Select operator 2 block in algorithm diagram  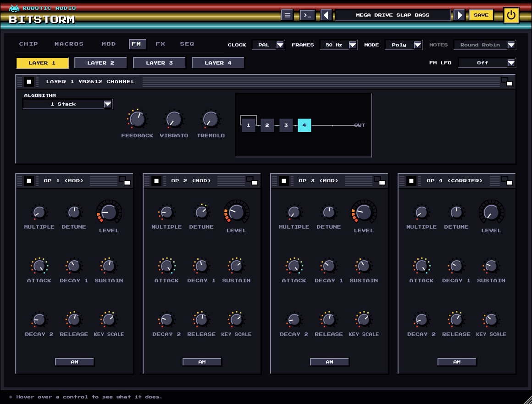click(267, 125)
